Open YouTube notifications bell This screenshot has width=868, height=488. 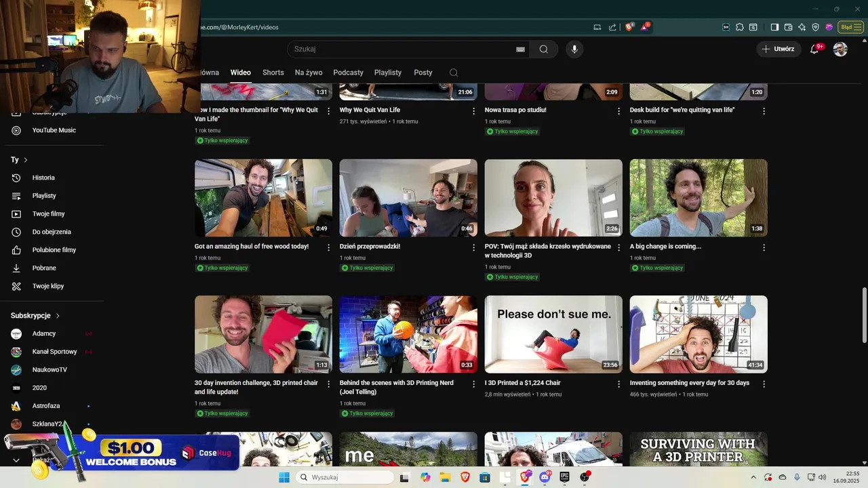(x=815, y=49)
